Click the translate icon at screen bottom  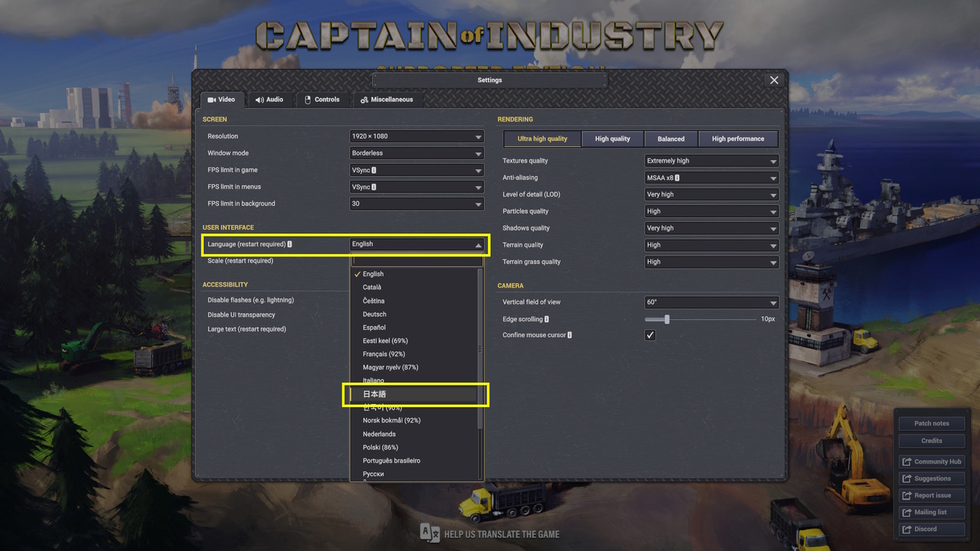(430, 533)
